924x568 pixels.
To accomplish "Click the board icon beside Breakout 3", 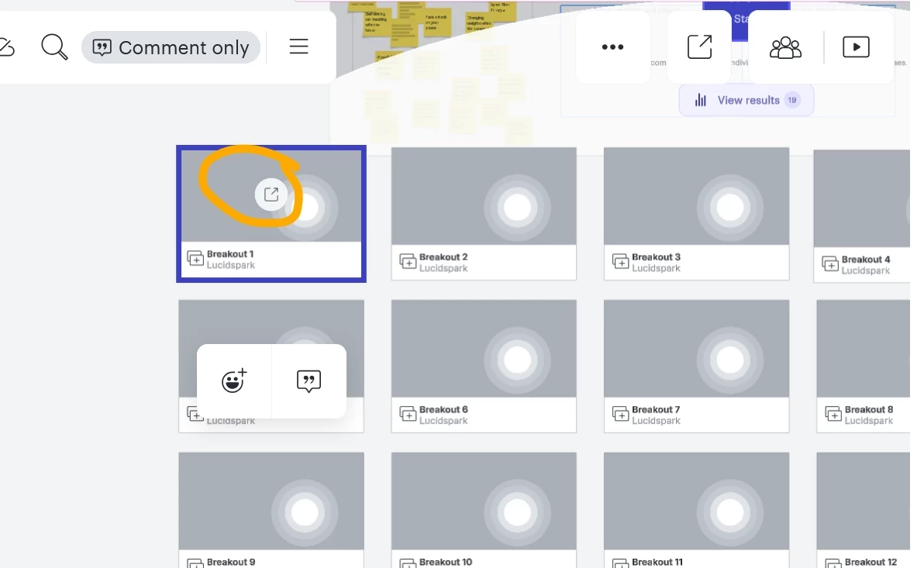I will [620, 262].
